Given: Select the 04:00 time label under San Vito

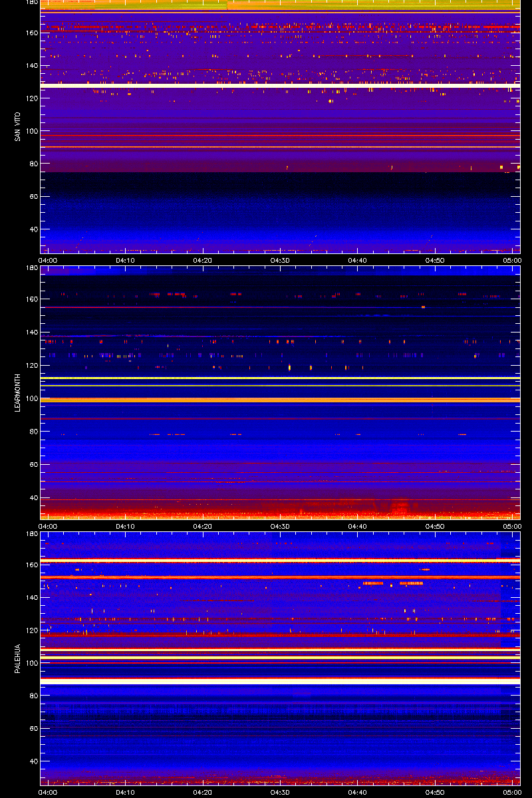Looking at the screenshot, I should (49, 260).
